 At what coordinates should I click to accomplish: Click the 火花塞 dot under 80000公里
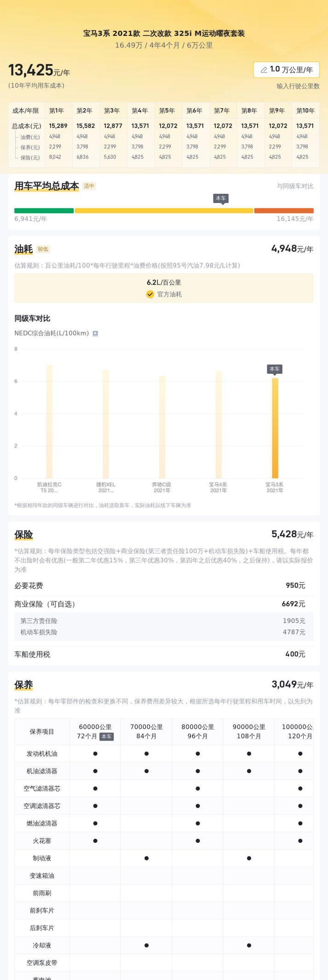198,841
